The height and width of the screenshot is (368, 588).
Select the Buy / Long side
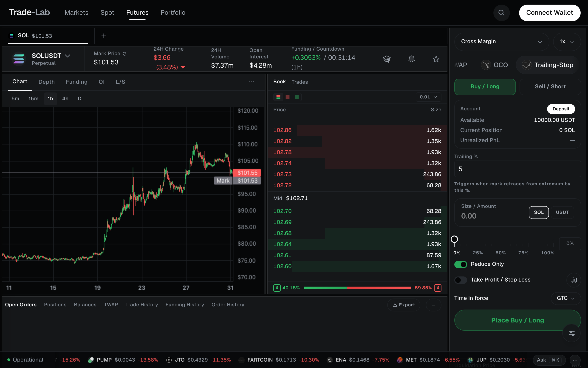click(x=485, y=87)
